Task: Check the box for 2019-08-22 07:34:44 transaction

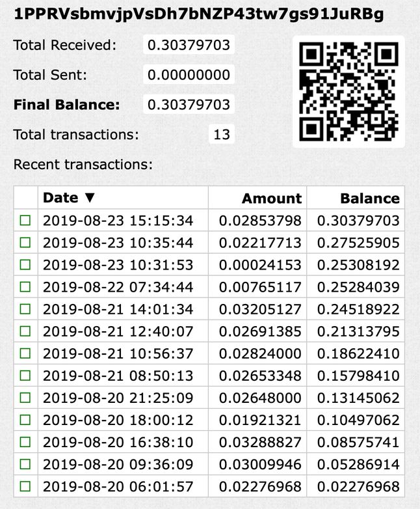Action: 25,287
